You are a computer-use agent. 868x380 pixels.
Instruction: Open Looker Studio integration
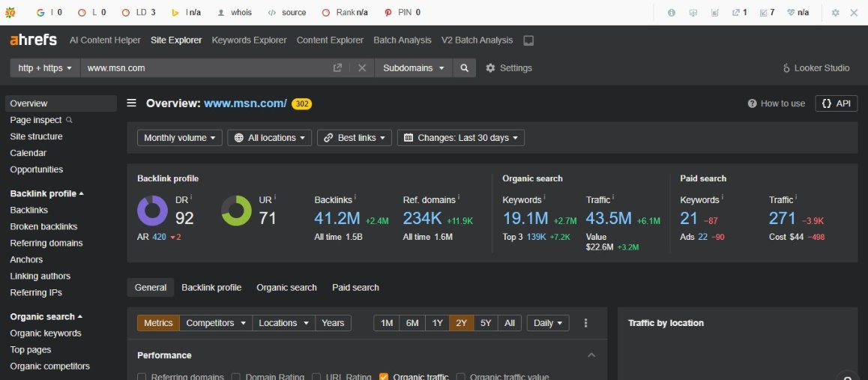pos(816,67)
